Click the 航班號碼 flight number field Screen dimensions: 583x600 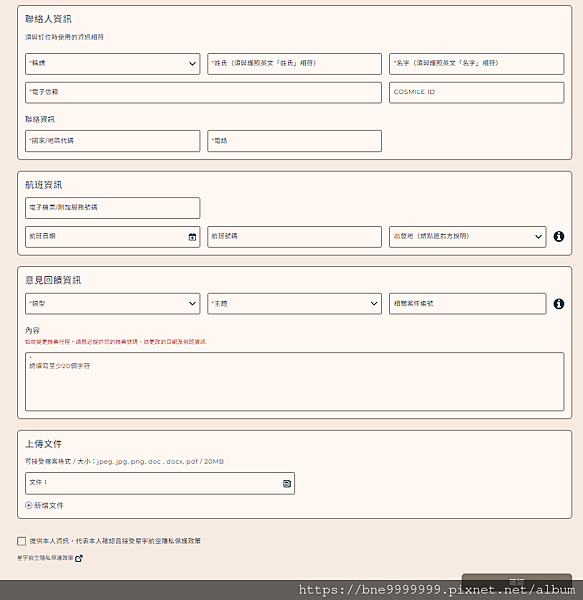pos(294,237)
